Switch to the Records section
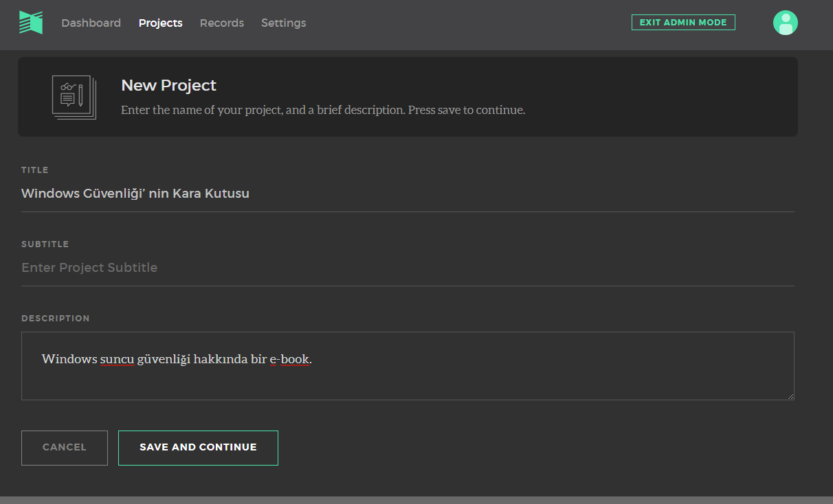The width and height of the screenshot is (833, 504). (222, 23)
